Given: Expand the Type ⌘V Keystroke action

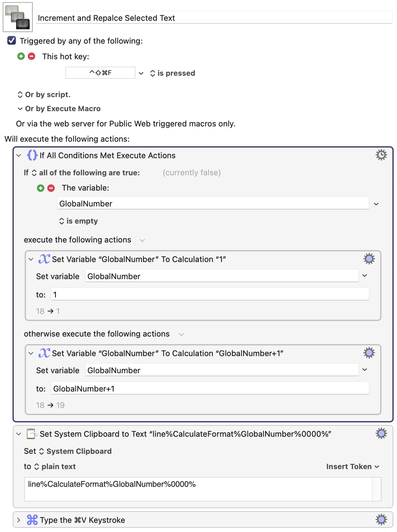Looking at the screenshot, I should click(19, 520).
